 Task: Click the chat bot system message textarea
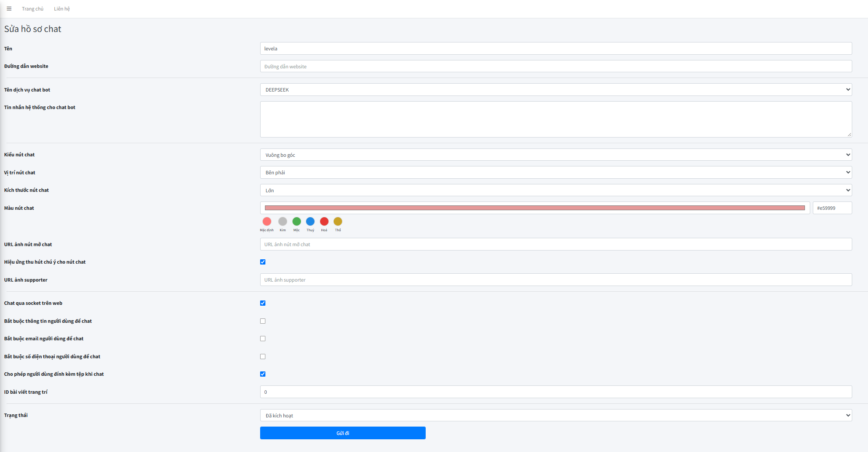pyautogui.click(x=556, y=119)
